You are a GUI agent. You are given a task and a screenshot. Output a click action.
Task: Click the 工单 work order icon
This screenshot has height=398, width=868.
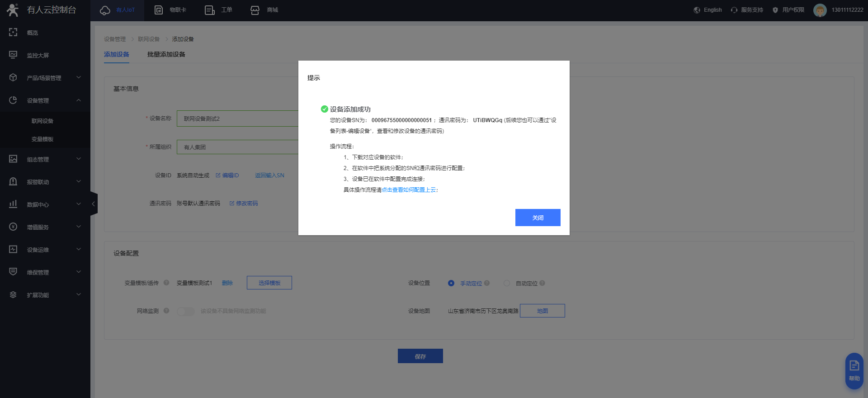210,10
